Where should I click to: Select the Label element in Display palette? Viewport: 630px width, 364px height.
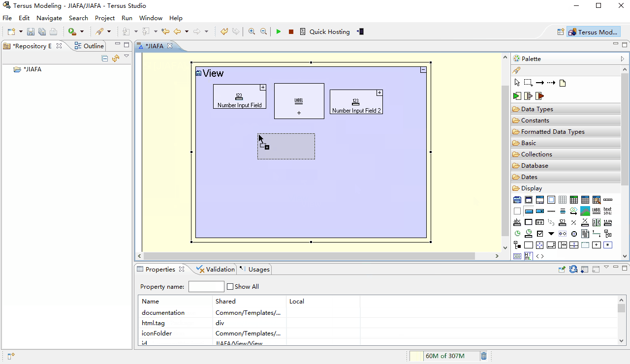(x=597, y=211)
